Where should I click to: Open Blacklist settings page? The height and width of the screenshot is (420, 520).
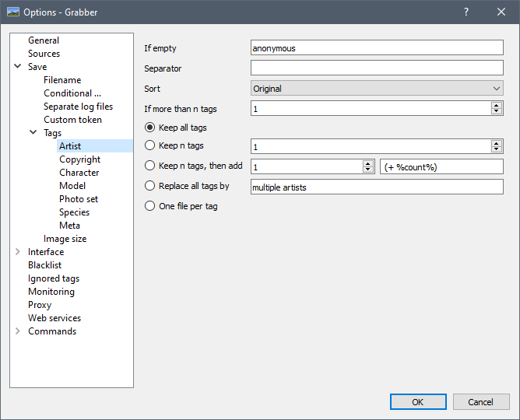click(45, 265)
